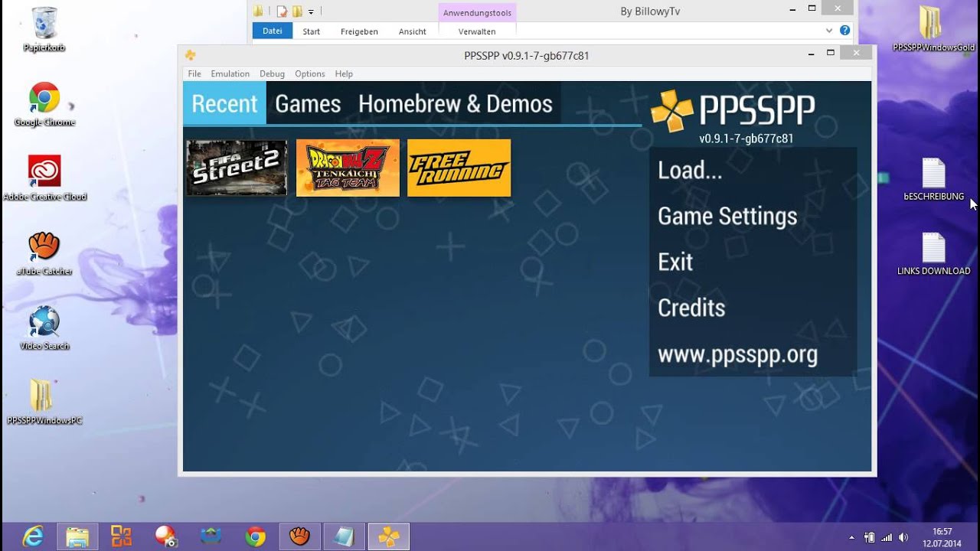Open the File menu in PPSSPP
Screen dimensions: 980x551
click(x=194, y=73)
